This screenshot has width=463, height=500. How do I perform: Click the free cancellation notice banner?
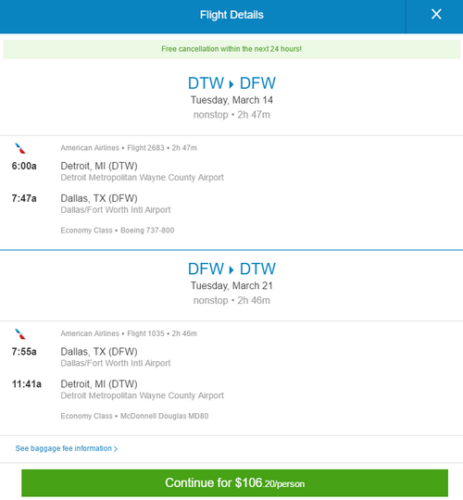click(x=232, y=49)
